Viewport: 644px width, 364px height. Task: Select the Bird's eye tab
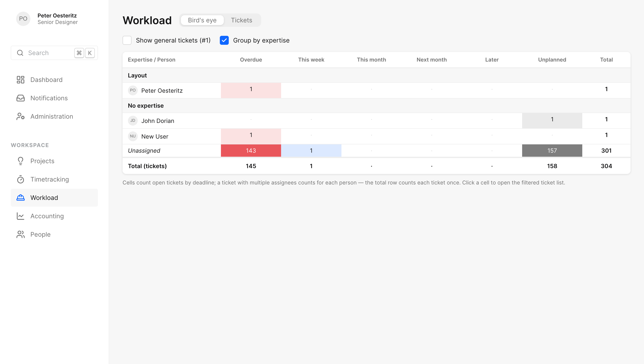[x=202, y=20]
